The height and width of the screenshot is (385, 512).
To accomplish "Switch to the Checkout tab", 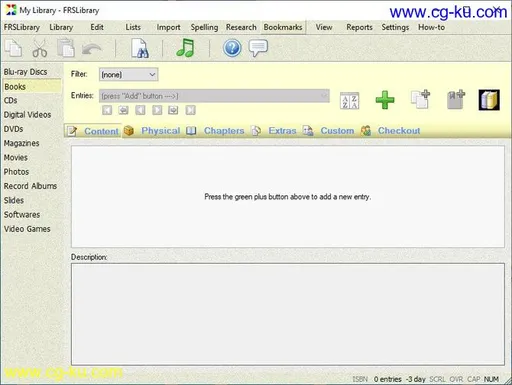I will (x=391, y=131).
